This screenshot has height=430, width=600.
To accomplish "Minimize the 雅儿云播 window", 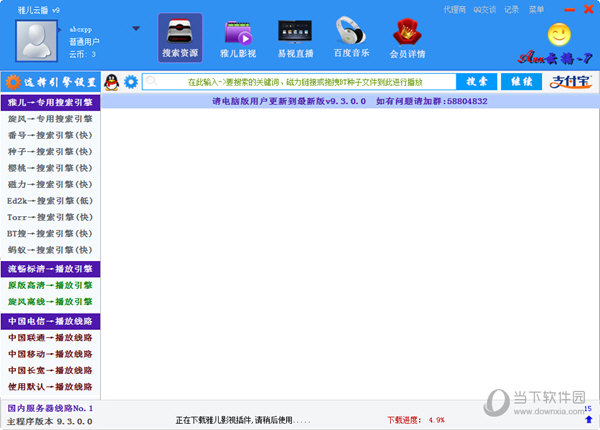I will (569, 10).
